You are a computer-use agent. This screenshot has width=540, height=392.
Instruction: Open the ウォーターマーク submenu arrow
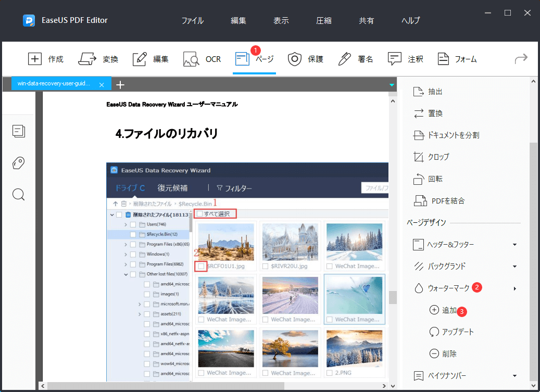click(x=514, y=288)
